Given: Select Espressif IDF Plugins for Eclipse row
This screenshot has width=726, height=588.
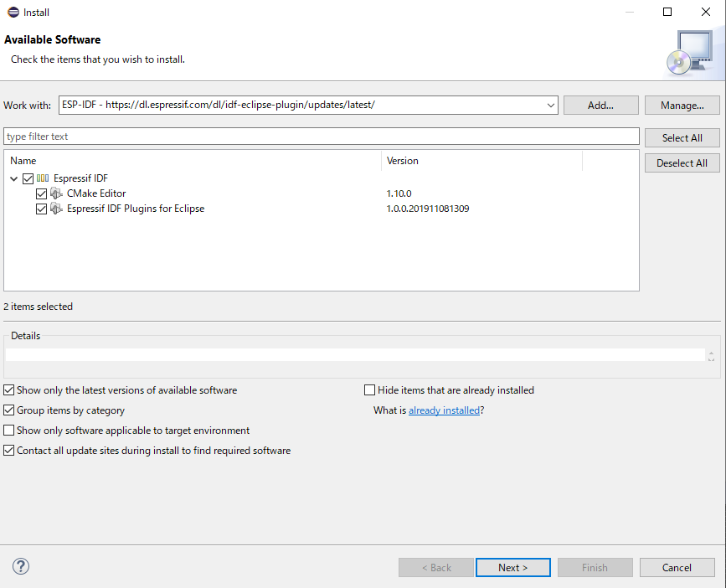Looking at the screenshot, I should [x=136, y=209].
